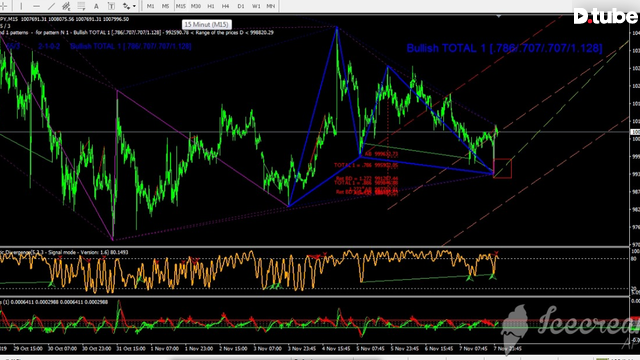Select the text (A) tool
640x360 pixels.
tap(96, 6)
